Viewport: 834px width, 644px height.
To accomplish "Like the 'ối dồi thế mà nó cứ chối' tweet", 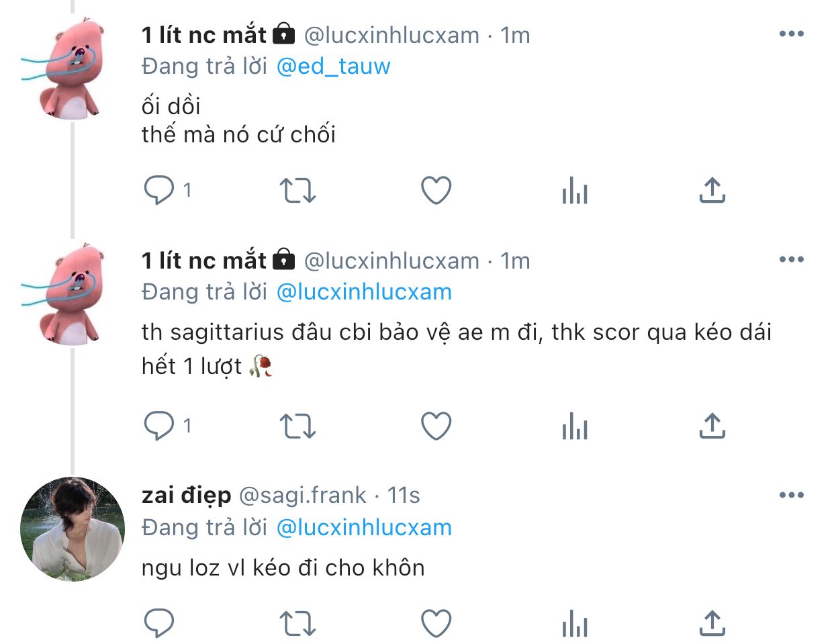I will [436, 191].
